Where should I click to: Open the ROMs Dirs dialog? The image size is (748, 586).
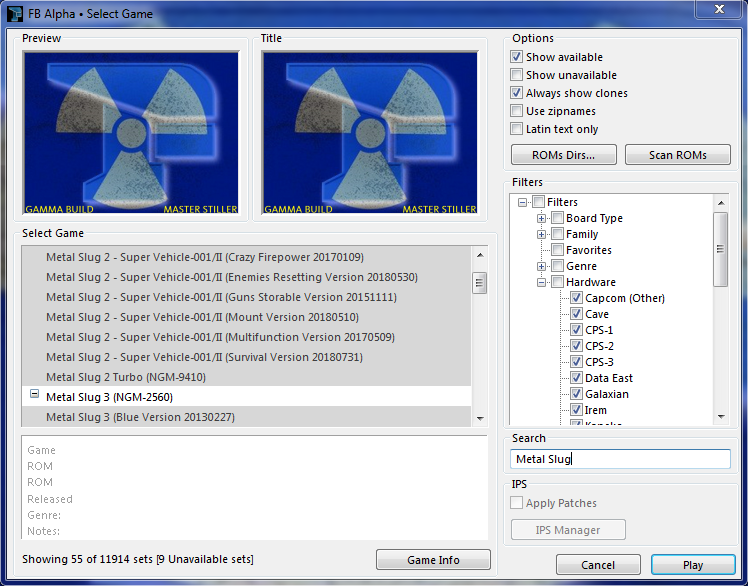[x=563, y=155]
